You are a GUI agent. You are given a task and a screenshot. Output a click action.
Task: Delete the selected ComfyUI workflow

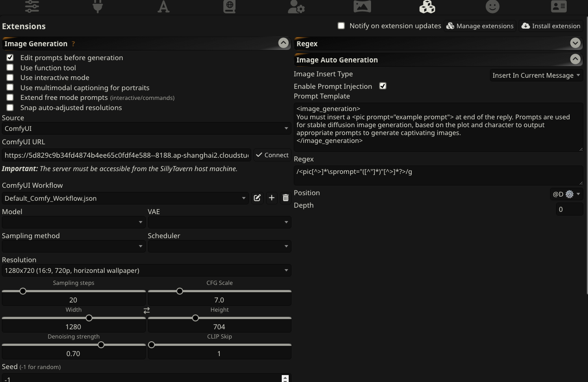285,198
